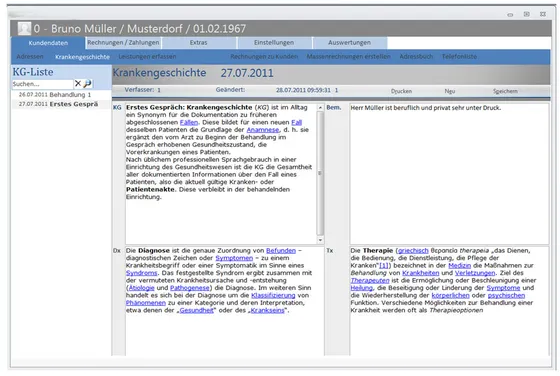Click the KG text box scrollbar thumb
The height and width of the screenshot is (376, 560).
coord(320,173)
